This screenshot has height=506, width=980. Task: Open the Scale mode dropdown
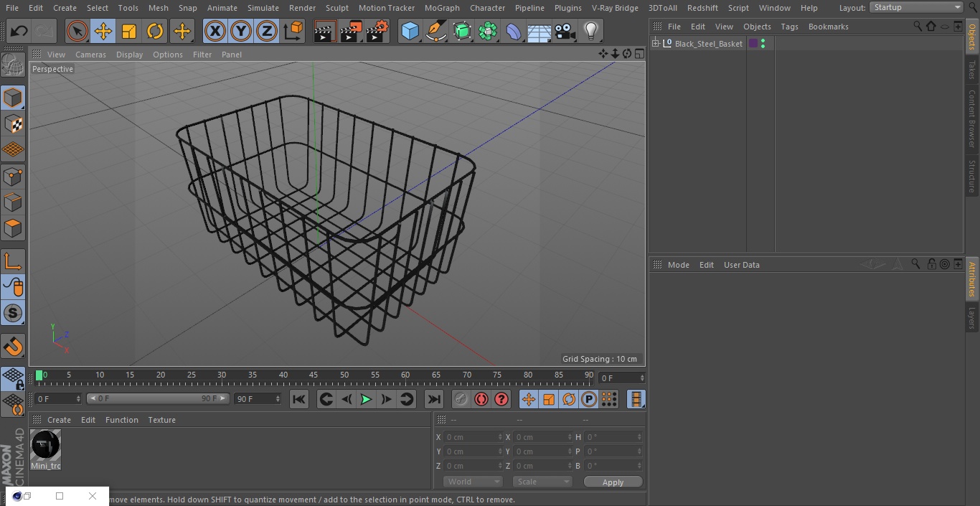(x=542, y=482)
